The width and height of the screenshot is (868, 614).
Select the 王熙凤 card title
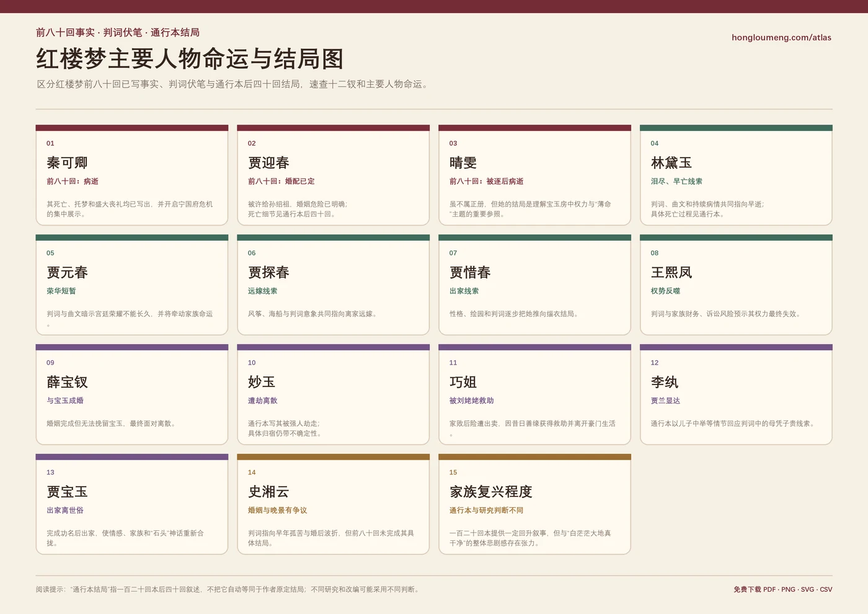click(x=671, y=272)
